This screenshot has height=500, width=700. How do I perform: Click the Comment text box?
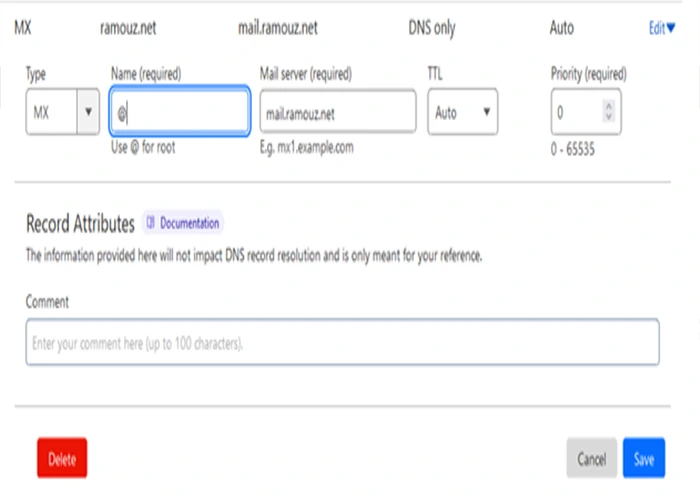click(x=342, y=342)
